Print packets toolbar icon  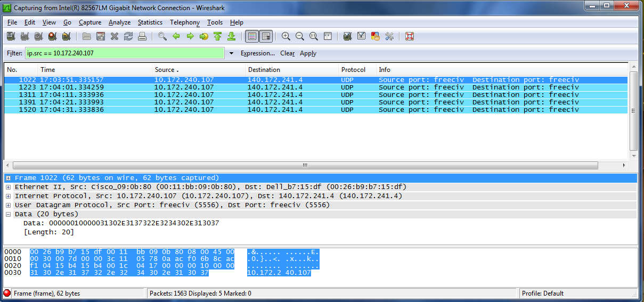click(142, 36)
